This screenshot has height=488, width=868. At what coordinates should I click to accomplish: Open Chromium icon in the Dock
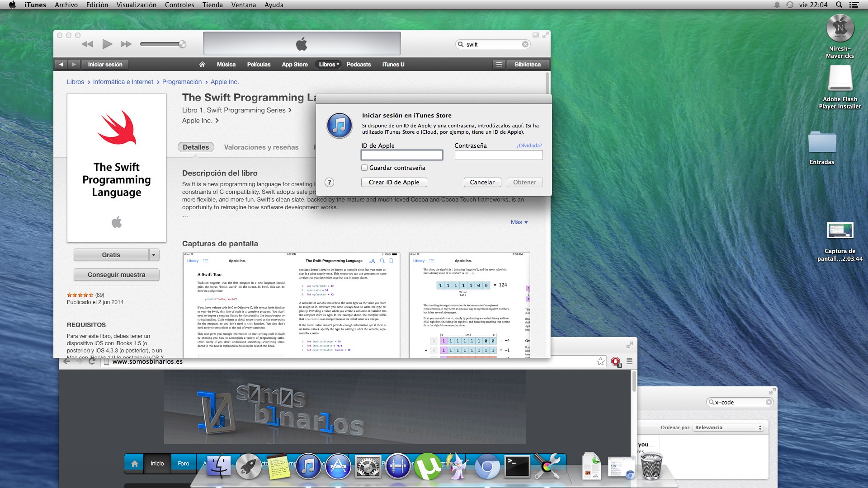click(487, 467)
